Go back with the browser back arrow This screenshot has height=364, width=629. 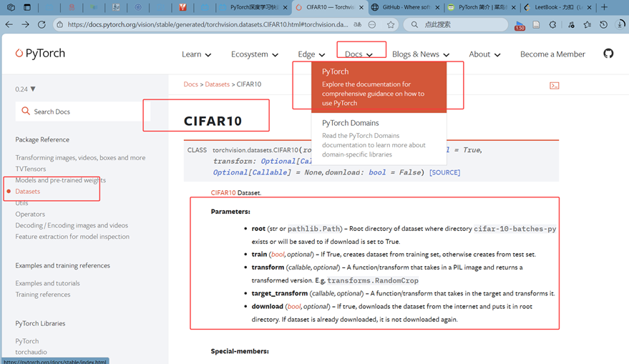tap(9, 24)
